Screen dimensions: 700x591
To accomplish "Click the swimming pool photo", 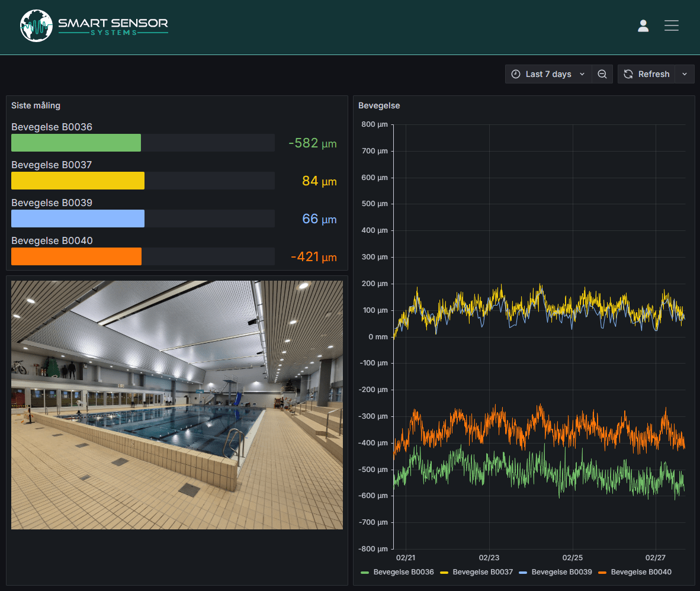I will click(177, 404).
